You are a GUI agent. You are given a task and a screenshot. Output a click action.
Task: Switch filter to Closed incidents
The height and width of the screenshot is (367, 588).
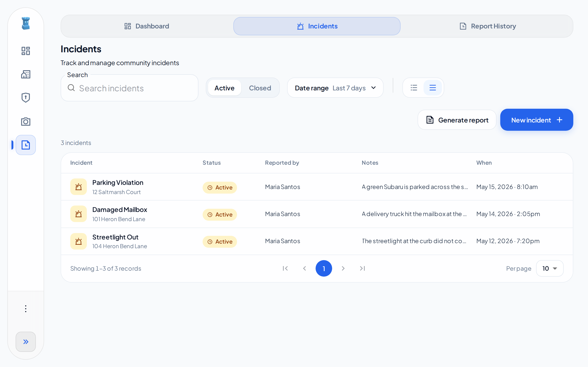coord(260,88)
